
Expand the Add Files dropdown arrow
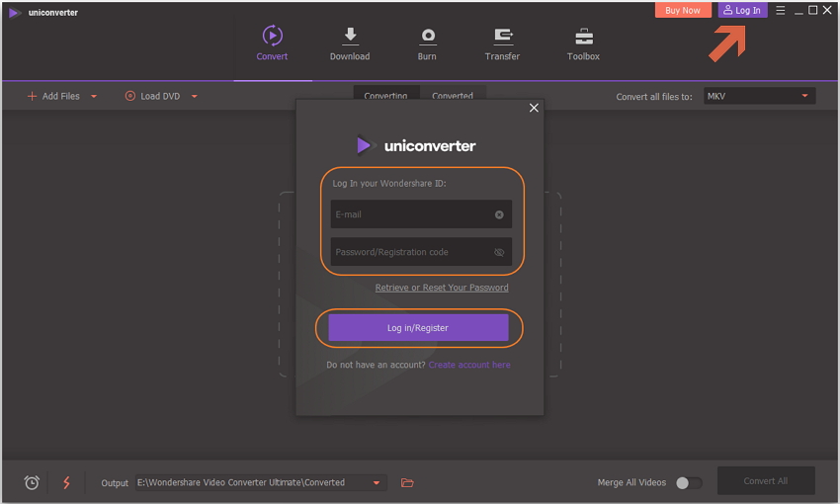point(94,97)
